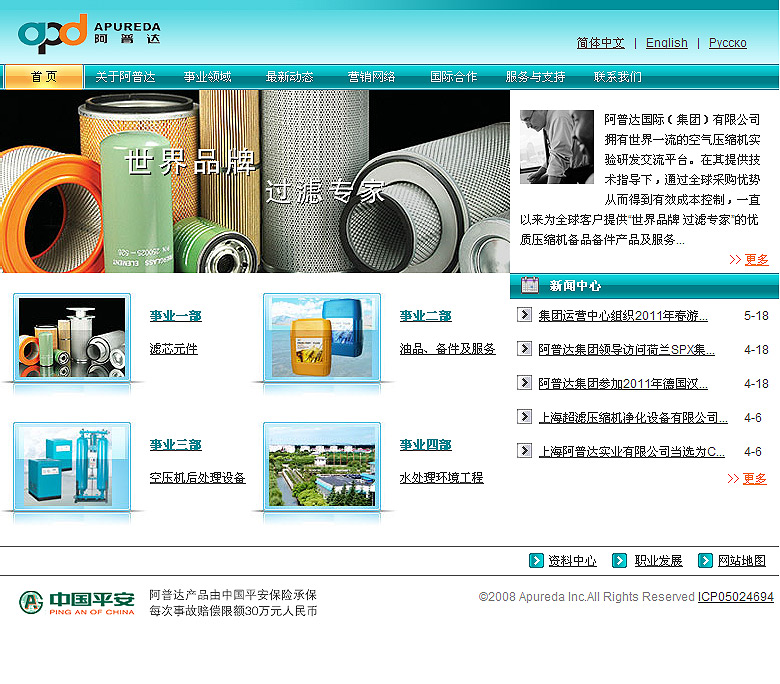
Task: Click the calendar icon beside 新闻中心
Action: click(x=529, y=286)
